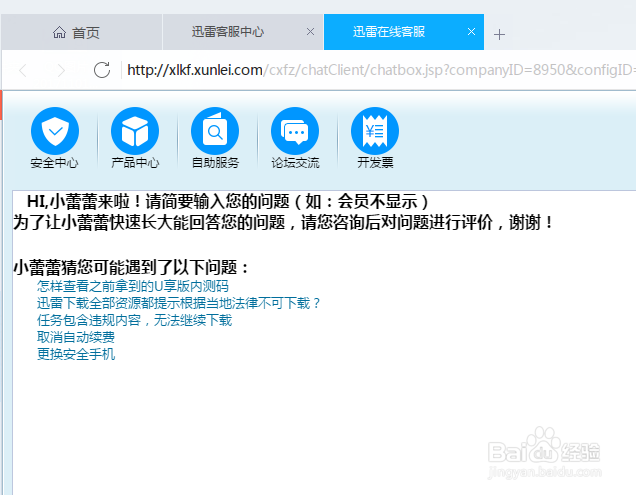Close the 迅雷在线客服 tab
Viewport: 636px width, 495px height.
point(471,32)
